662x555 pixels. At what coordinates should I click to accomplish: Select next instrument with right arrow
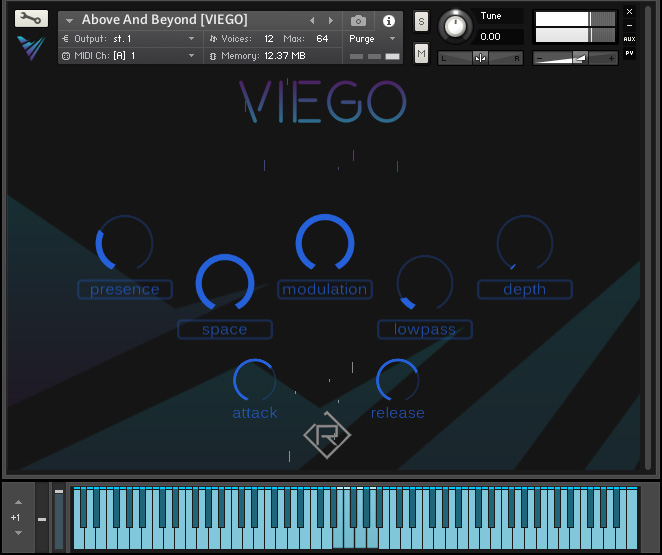(x=331, y=20)
